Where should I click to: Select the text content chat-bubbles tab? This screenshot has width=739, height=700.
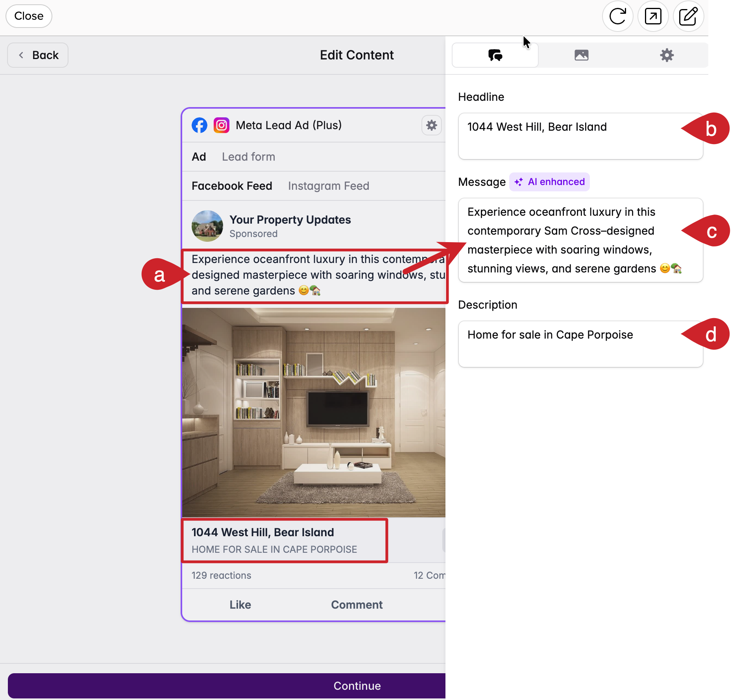(x=495, y=55)
